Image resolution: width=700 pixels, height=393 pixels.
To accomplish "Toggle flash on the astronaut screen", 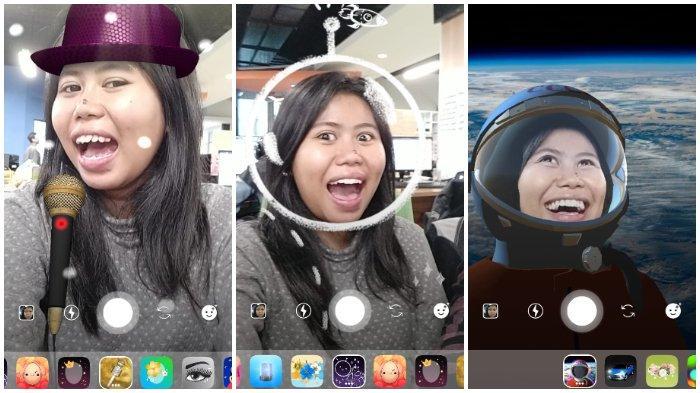I will [x=535, y=311].
